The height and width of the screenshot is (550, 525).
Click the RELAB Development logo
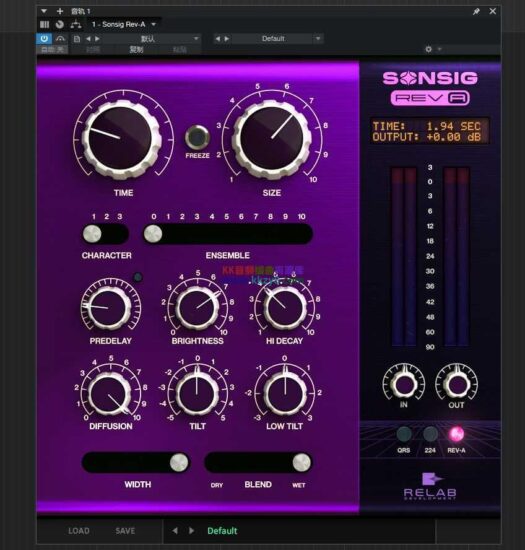tap(430, 487)
